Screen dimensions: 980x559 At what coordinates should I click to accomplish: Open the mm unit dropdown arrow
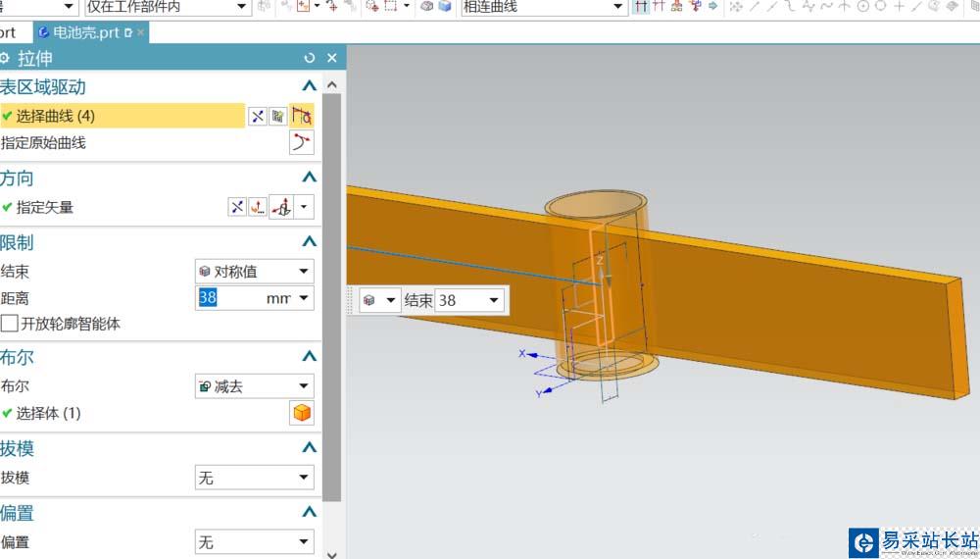[x=304, y=298]
